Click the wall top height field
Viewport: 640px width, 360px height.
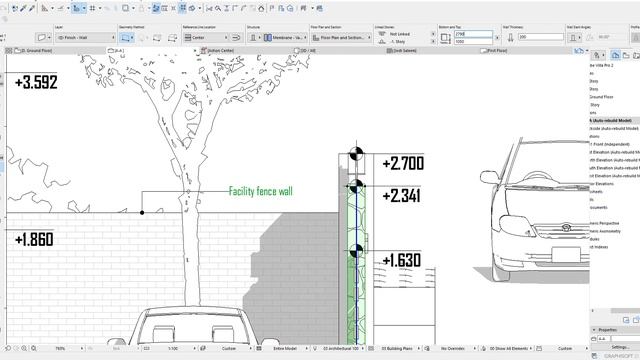tap(473, 34)
